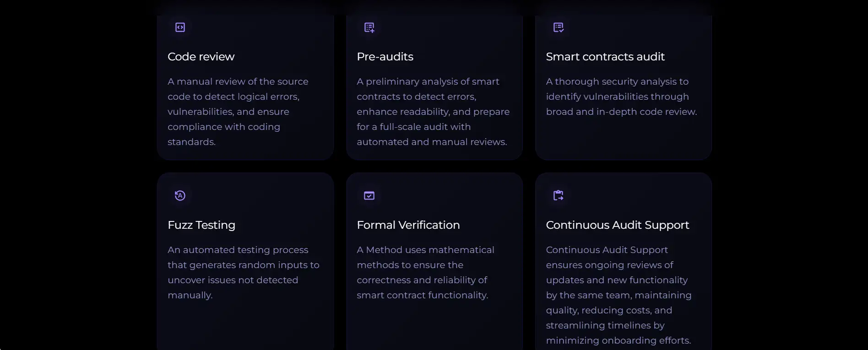Viewport: 868px width, 350px height.
Task: Click the Continuous Audit Support heading
Action: (617, 225)
